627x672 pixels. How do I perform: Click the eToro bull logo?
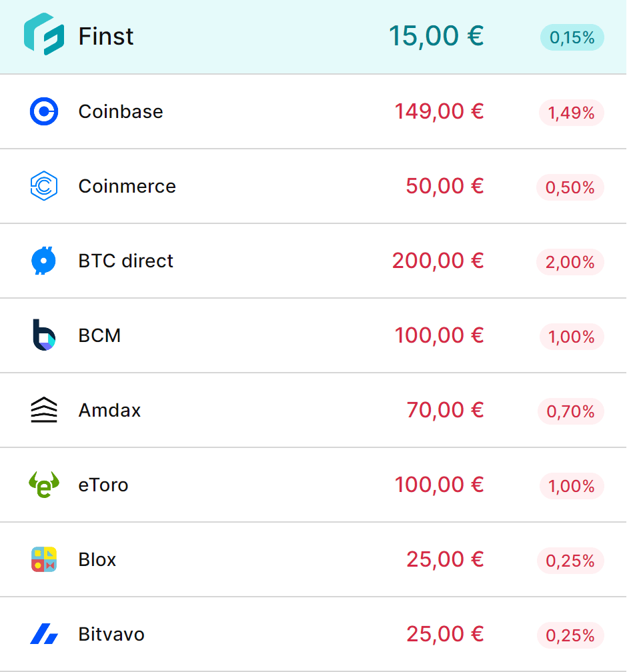click(44, 485)
